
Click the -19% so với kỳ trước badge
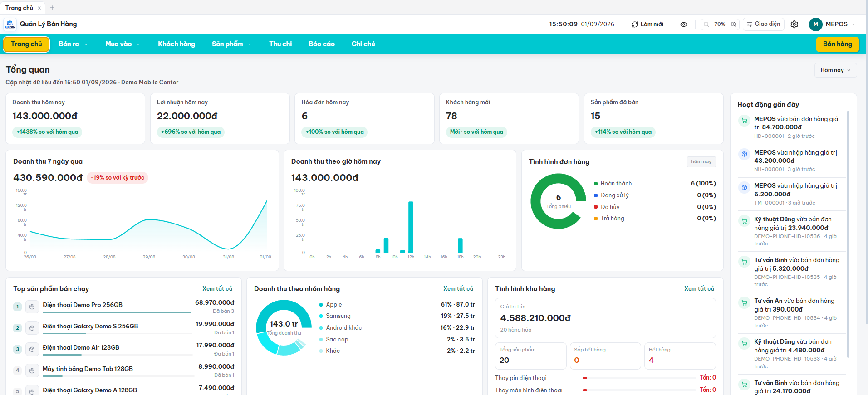coord(118,178)
